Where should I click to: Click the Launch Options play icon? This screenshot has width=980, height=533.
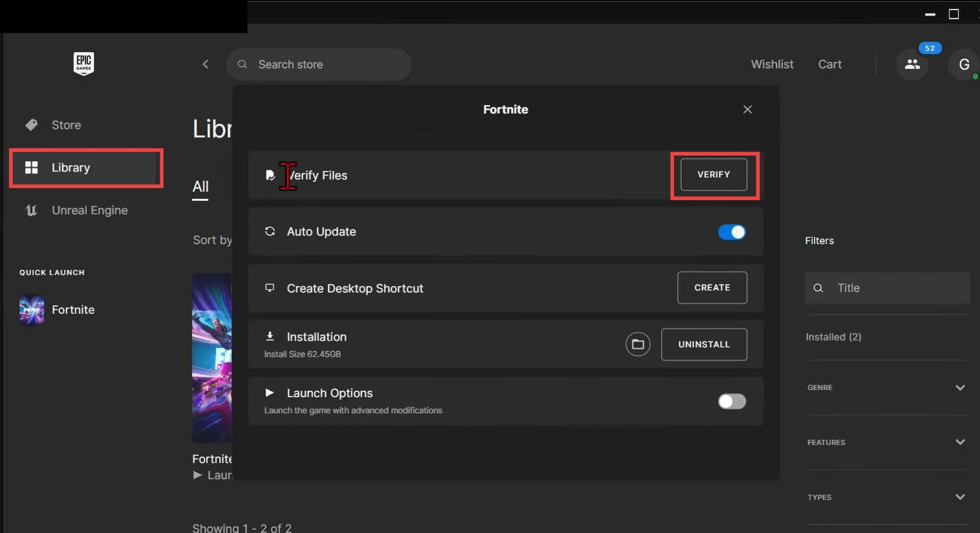[x=269, y=392]
